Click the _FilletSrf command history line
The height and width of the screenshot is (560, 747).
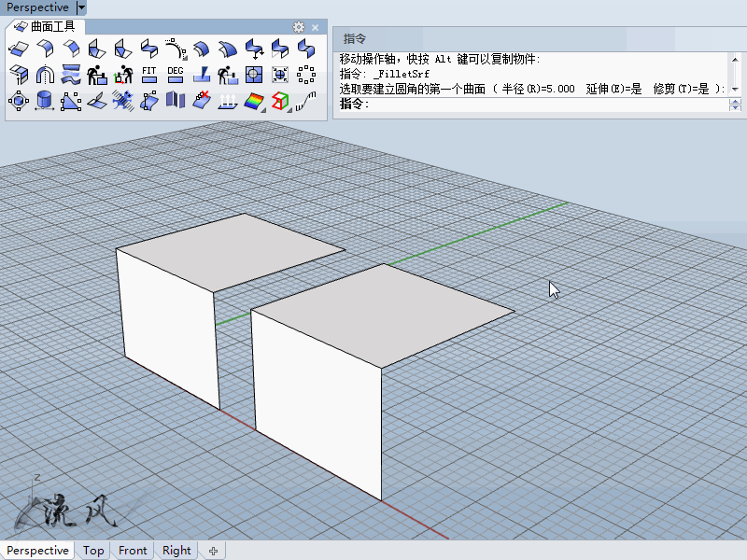[x=385, y=74]
